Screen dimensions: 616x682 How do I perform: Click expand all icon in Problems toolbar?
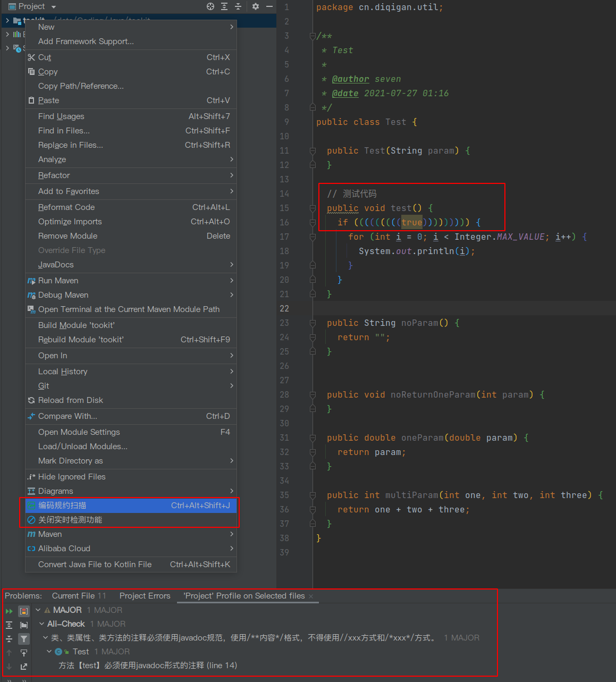click(9, 625)
